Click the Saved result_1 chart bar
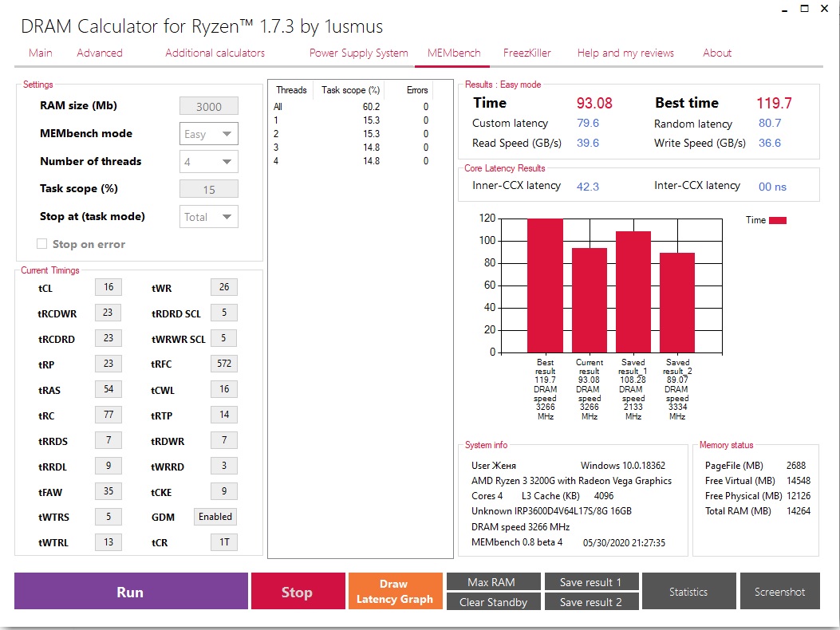840x630 pixels. 633,293
